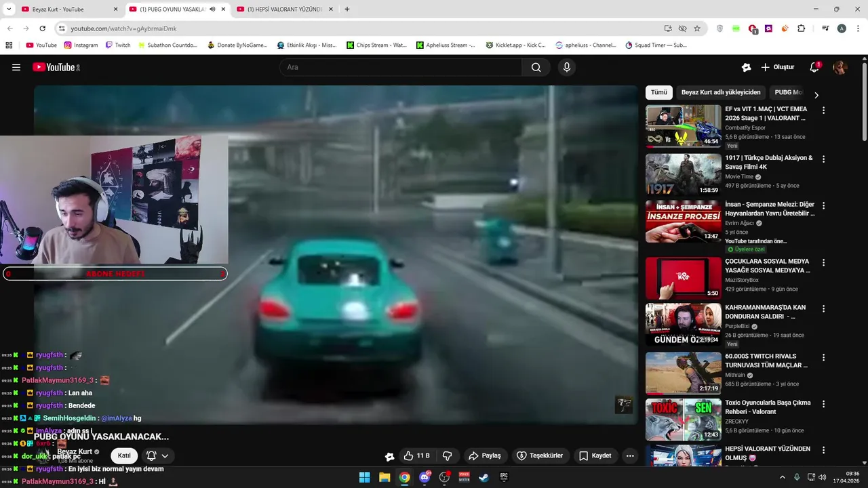Open the Chrome apps grid in bookmarks bar
Screen dimensions: 868x488
9,45
